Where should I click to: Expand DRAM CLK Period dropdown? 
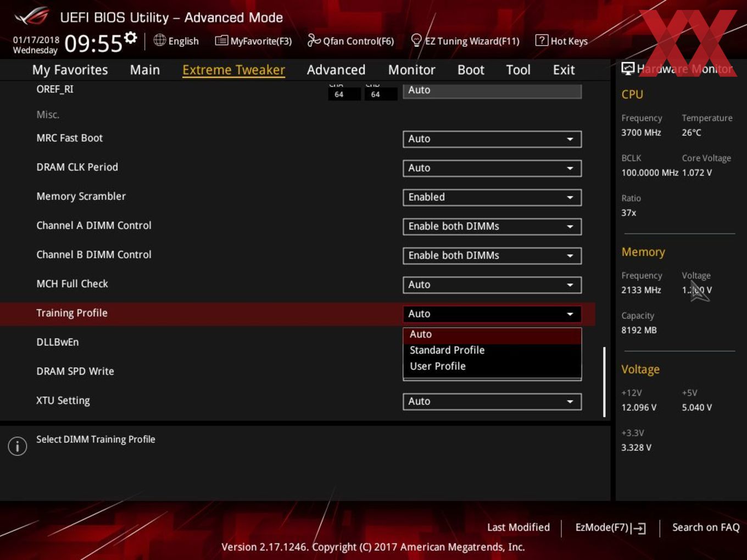point(492,168)
